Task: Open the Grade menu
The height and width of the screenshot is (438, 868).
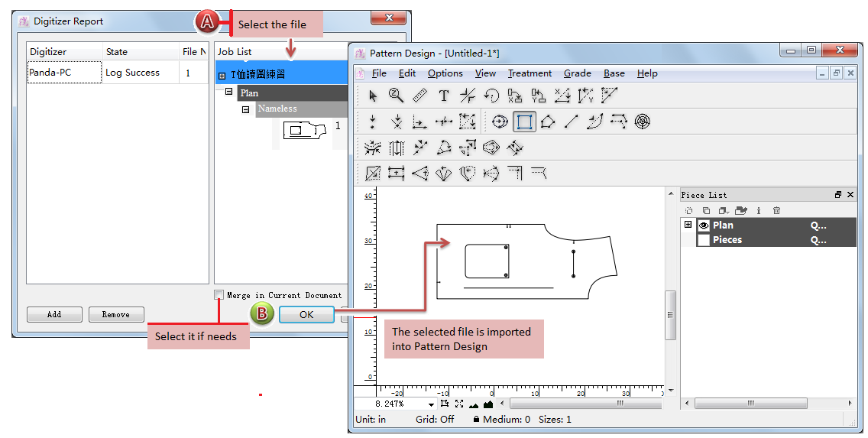Action: [577, 73]
